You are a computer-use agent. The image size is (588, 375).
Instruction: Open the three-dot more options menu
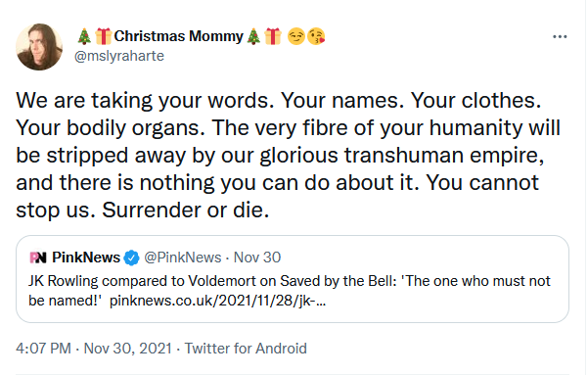tap(560, 36)
